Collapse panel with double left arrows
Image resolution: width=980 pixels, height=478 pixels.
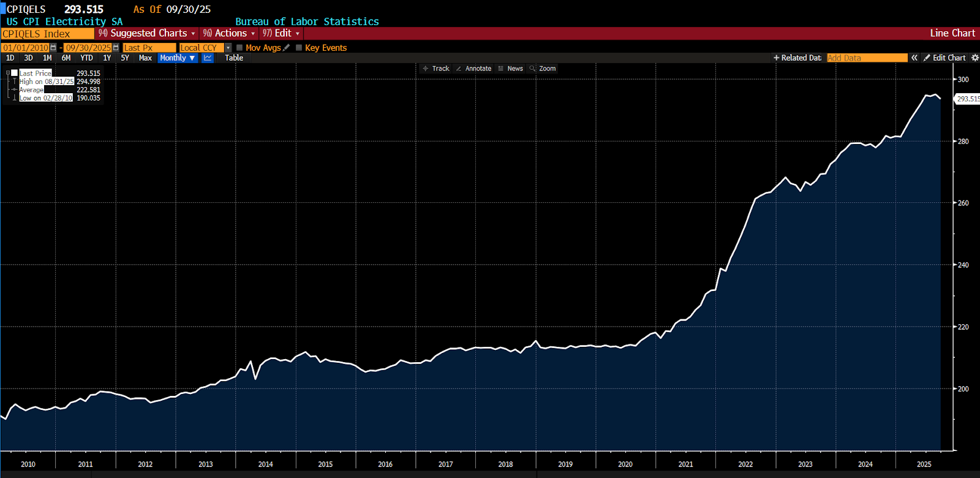[x=914, y=58]
